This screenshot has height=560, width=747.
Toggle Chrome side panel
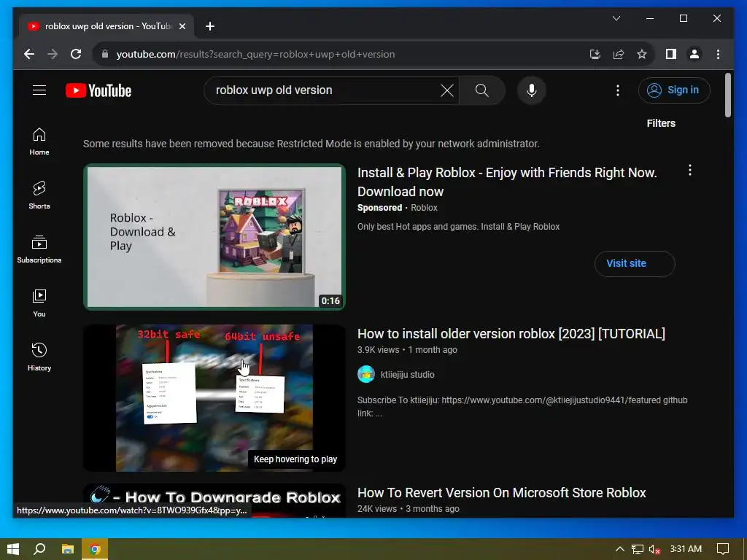pos(671,54)
